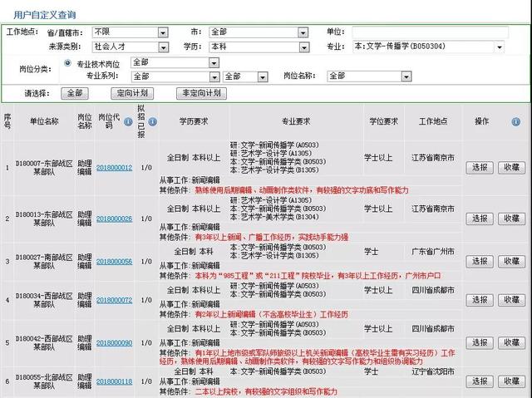
Task: Click 选报 for row 3 D180027
Action: [x=480, y=262]
